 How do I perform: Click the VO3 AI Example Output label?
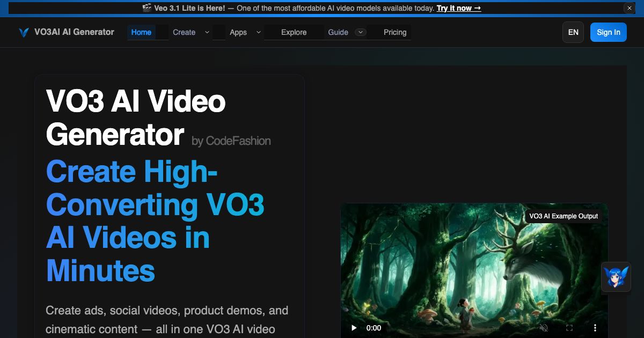coord(563,216)
